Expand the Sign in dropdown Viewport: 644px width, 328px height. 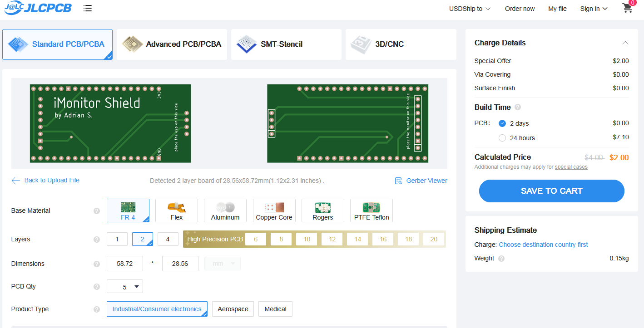pos(594,9)
